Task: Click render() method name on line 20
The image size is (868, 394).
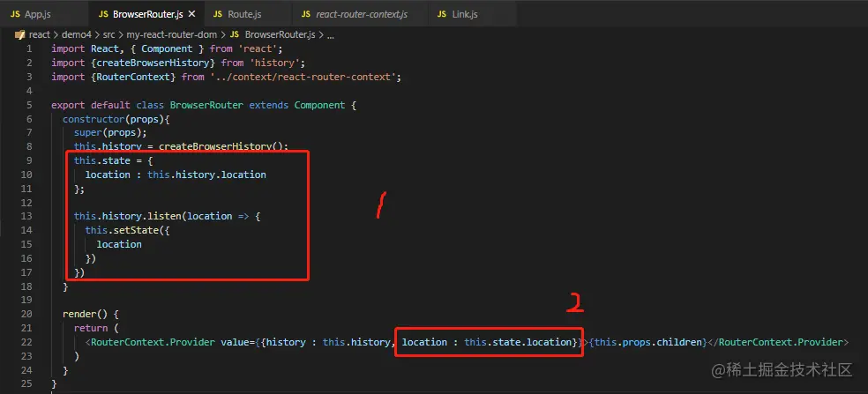Action: click(86, 314)
